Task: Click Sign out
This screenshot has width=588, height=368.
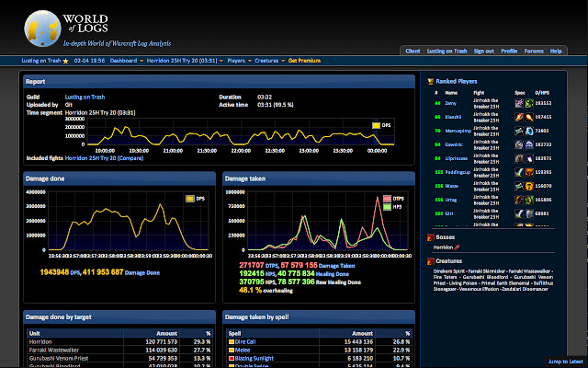Action: pyautogui.click(x=484, y=52)
